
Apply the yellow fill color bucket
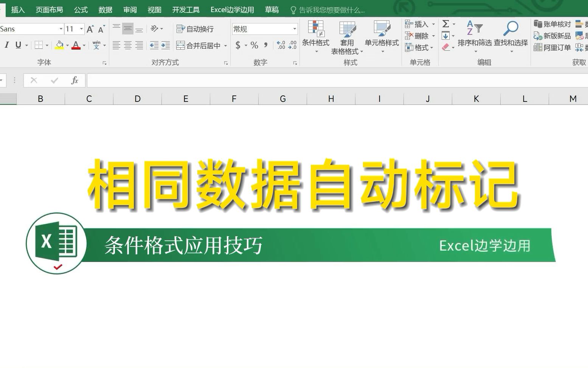coord(59,45)
